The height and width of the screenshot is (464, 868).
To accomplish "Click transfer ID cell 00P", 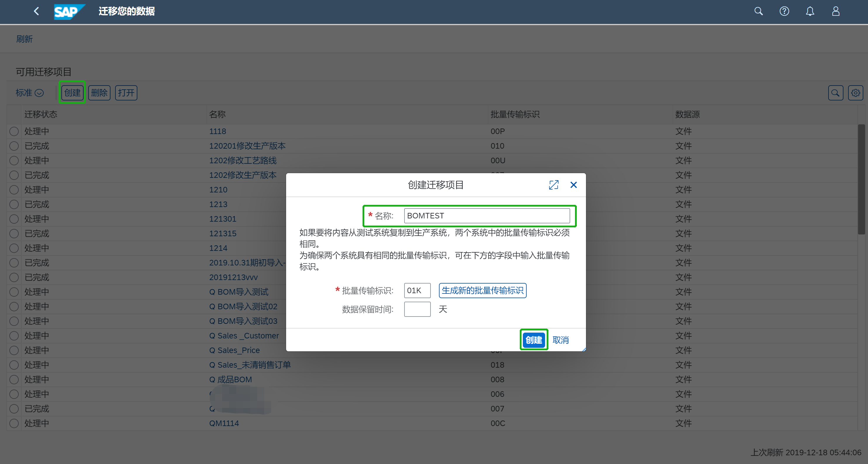I will tap(497, 131).
